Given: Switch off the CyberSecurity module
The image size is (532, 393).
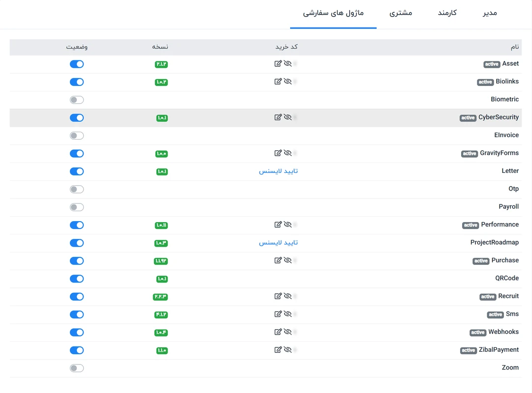Looking at the screenshot, I should click(x=77, y=118).
